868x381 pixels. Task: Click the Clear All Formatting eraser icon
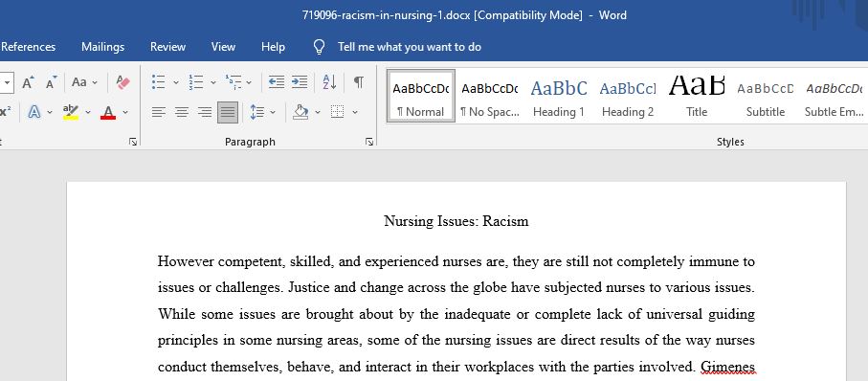pyautogui.click(x=122, y=82)
